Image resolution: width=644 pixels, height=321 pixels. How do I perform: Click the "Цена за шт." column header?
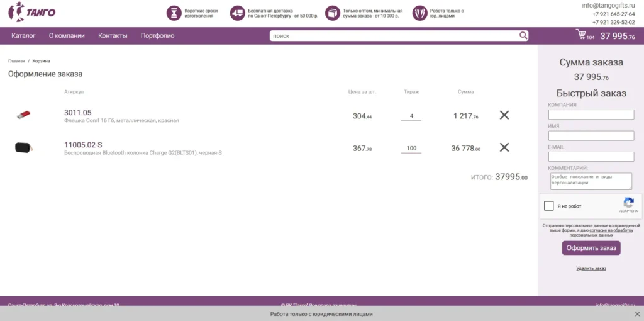[362, 92]
